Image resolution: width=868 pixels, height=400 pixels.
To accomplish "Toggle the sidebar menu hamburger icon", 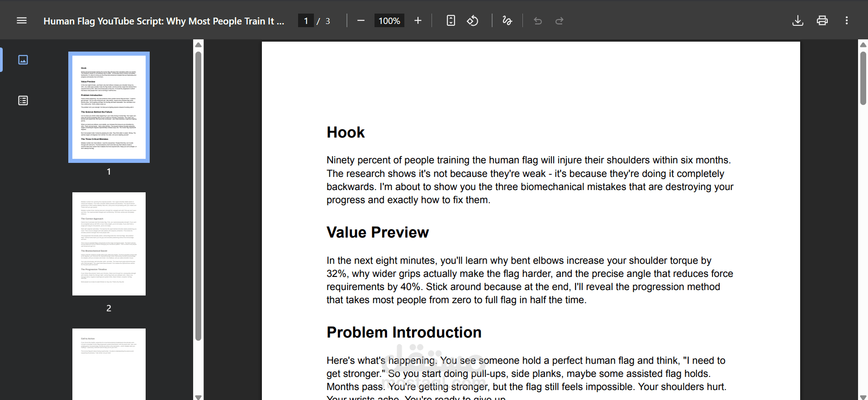I will [22, 21].
